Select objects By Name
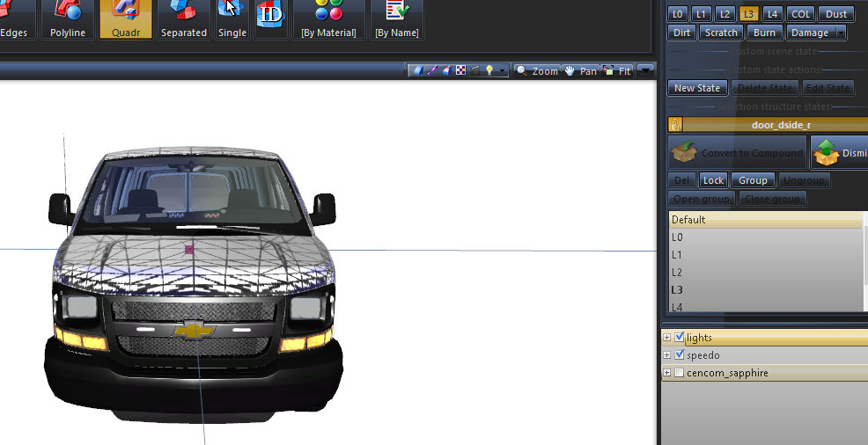 coord(397,19)
